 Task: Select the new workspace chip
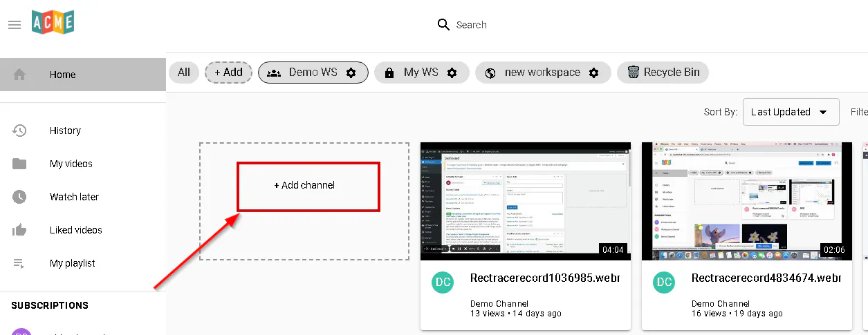[x=543, y=73]
